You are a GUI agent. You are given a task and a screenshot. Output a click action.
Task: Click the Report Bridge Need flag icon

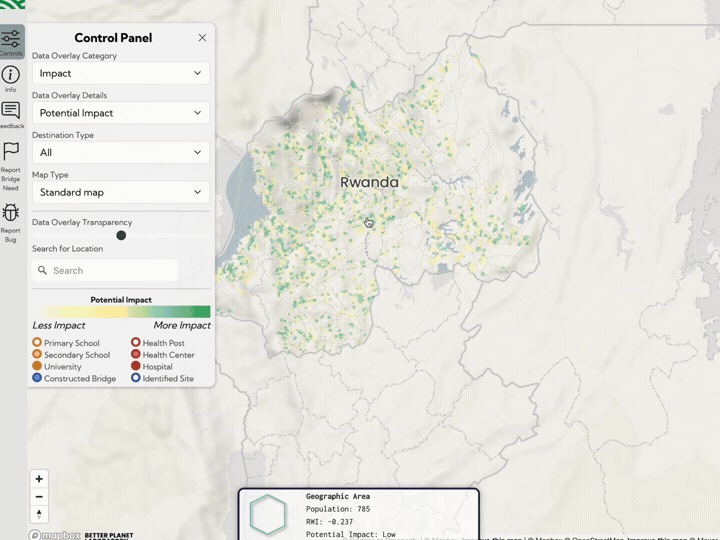click(x=11, y=155)
